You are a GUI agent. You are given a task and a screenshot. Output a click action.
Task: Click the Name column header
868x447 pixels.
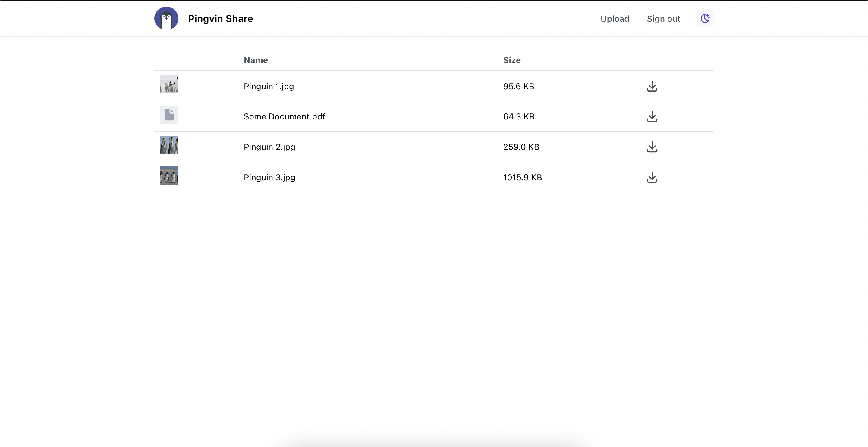click(256, 60)
